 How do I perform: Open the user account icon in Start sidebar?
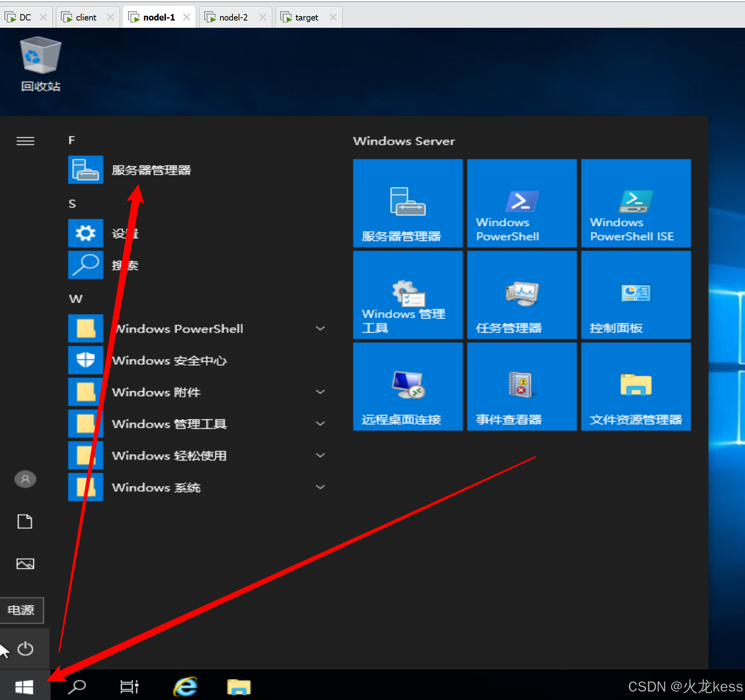[25, 479]
